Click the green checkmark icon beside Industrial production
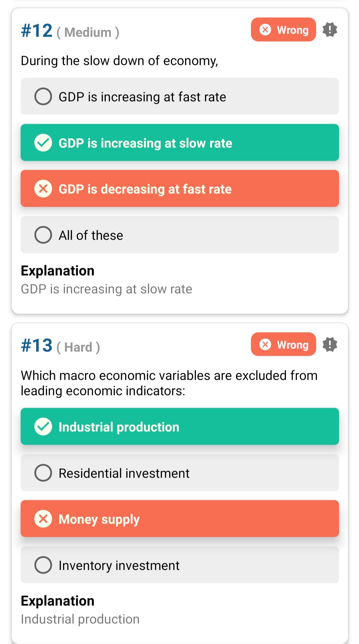Viewport: 359px width, 644px height. click(x=43, y=427)
